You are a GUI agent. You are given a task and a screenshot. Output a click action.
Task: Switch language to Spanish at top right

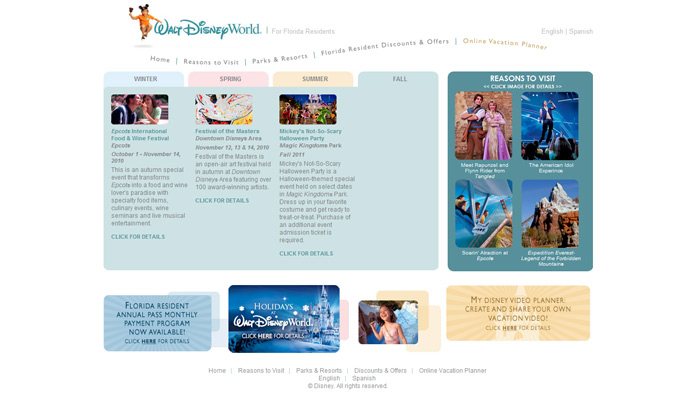click(580, 31)
